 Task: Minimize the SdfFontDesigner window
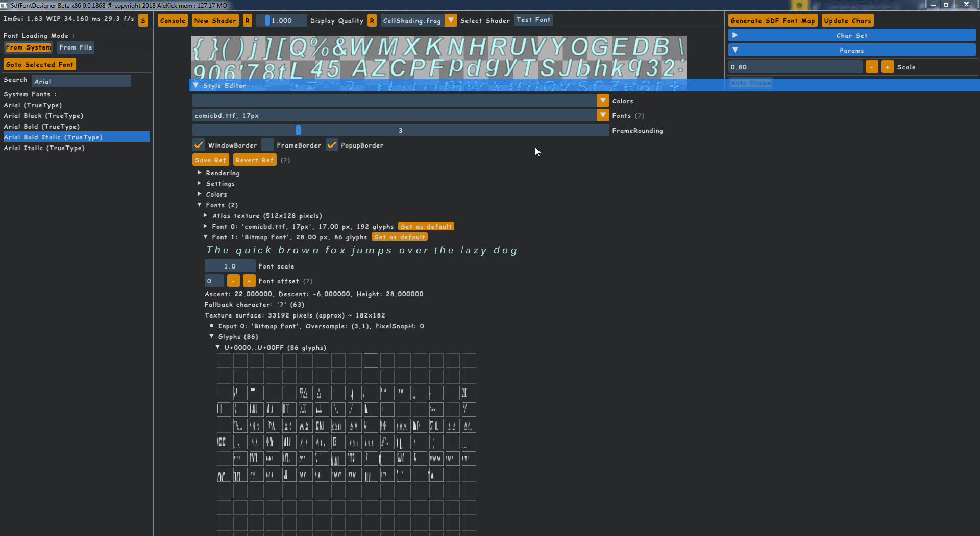pos(933,5)
